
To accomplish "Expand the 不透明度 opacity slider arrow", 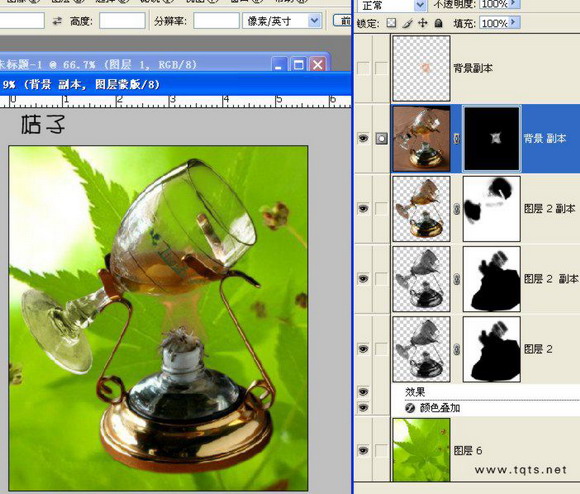I will pyautogui.click(x=514, y=4).
